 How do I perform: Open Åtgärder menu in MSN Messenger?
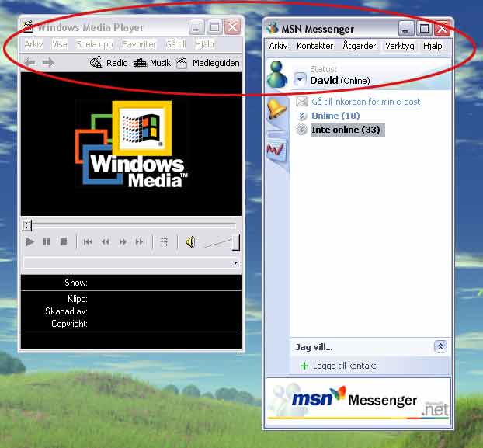point(360,46)
